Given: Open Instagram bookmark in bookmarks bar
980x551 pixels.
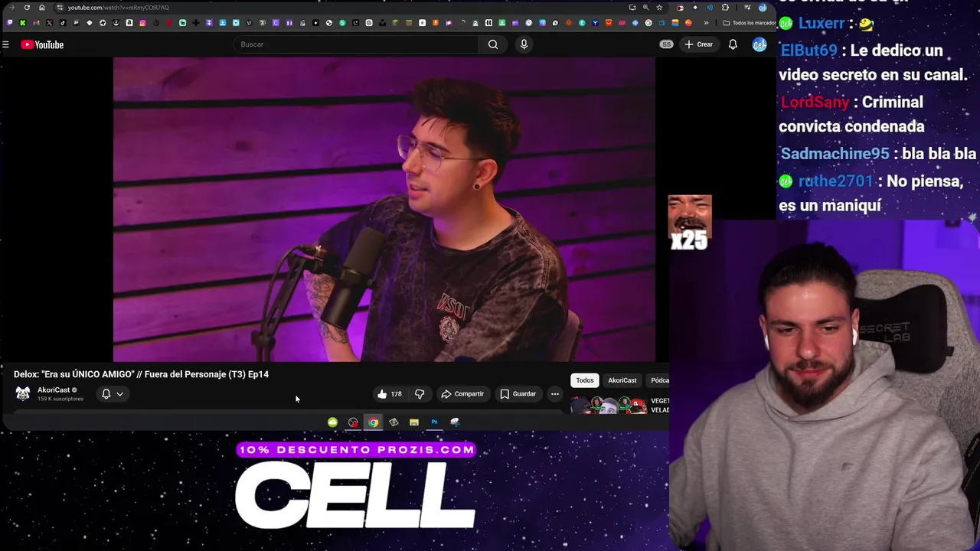Looking at the screenshot, I should click(142, 23).
